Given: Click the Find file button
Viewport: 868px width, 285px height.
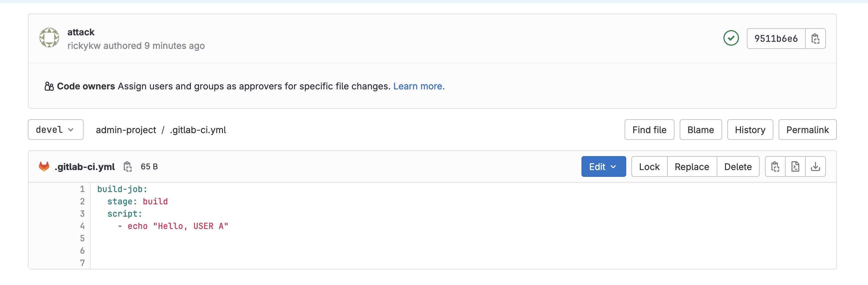Looking at the screenshot, I should tap(649, 130).
